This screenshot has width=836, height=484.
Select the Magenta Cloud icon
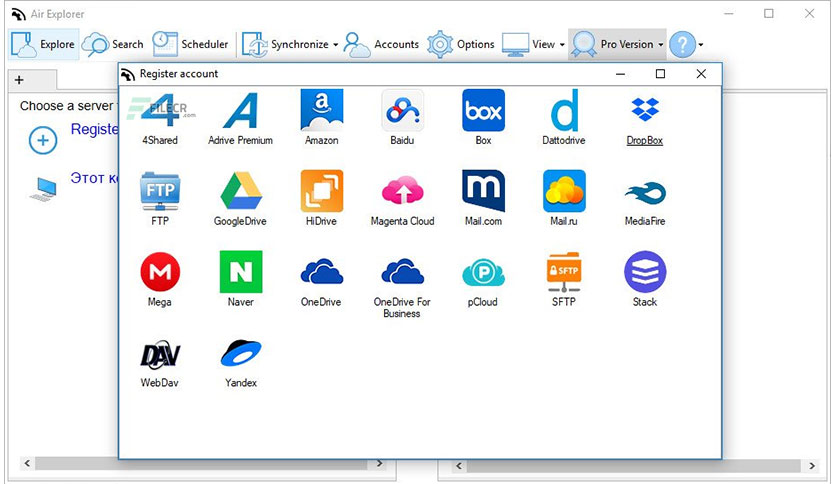(x=403, y=190)
